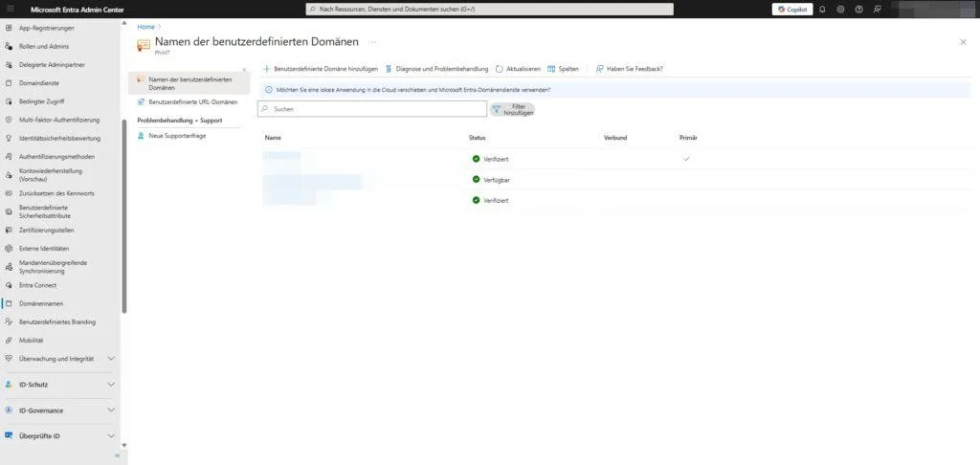The image size is (980, 465).
Task: Open the settings gear icon
Action: pyautogui.click(x=840, y=9)
